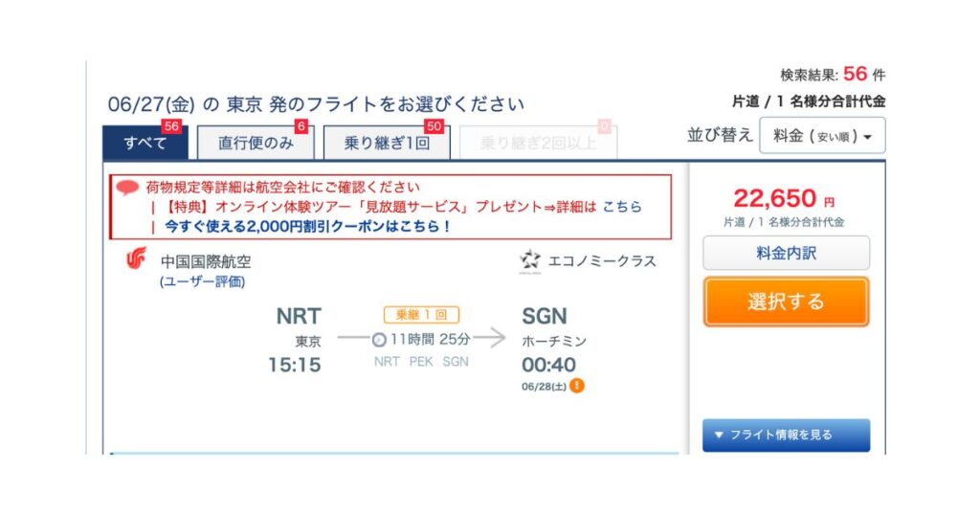The height and width of the screenshot is (515, 980).
Task: Open the 料金内訳 fare breakdown button
Action: tap(786, 253)
